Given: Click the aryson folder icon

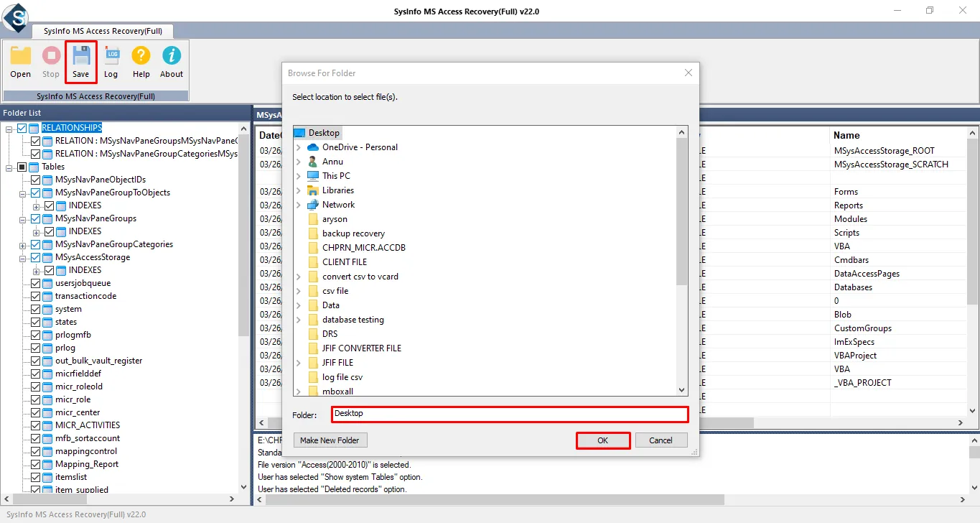Looking at the screenshot, I should pos(312,219).
